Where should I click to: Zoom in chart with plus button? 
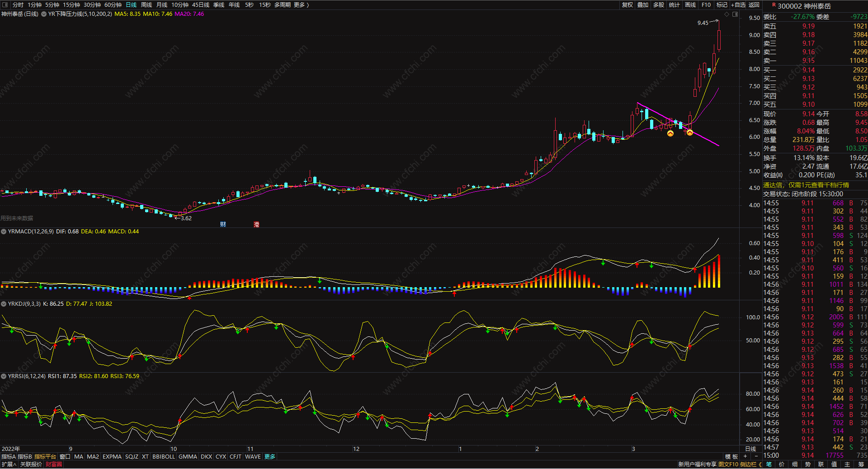click(745, 457)
